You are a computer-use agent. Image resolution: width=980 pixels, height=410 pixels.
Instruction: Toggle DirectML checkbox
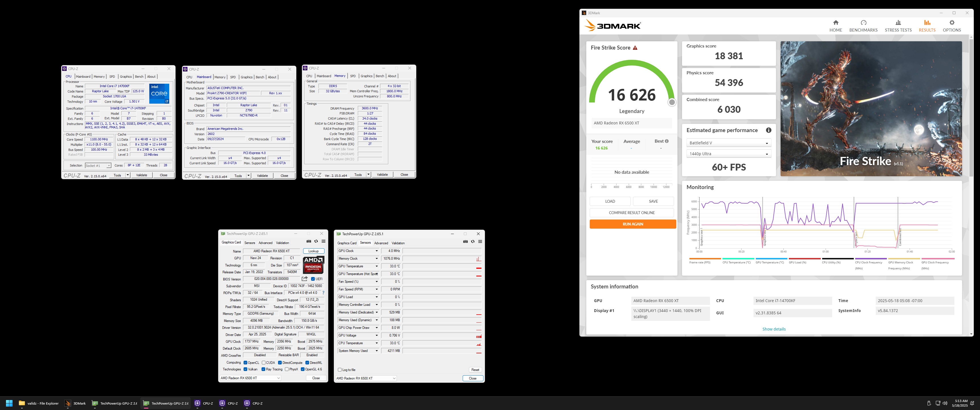coord(307,362)
